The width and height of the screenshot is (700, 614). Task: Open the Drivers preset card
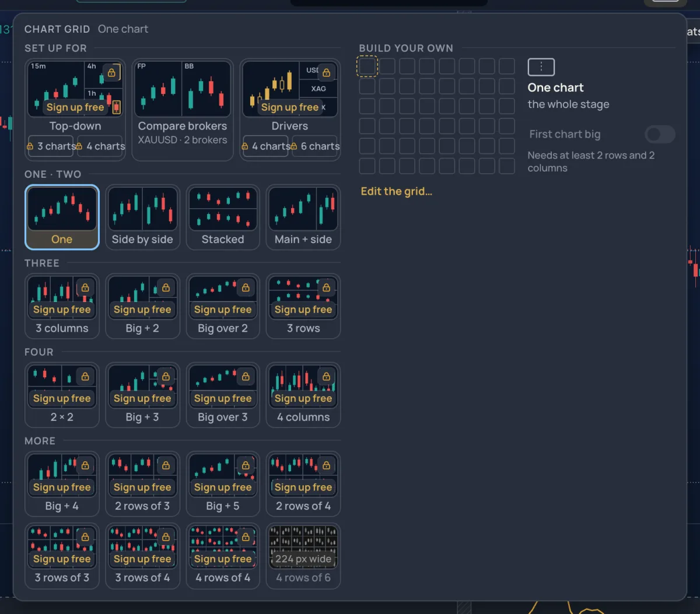click(290, 96)
